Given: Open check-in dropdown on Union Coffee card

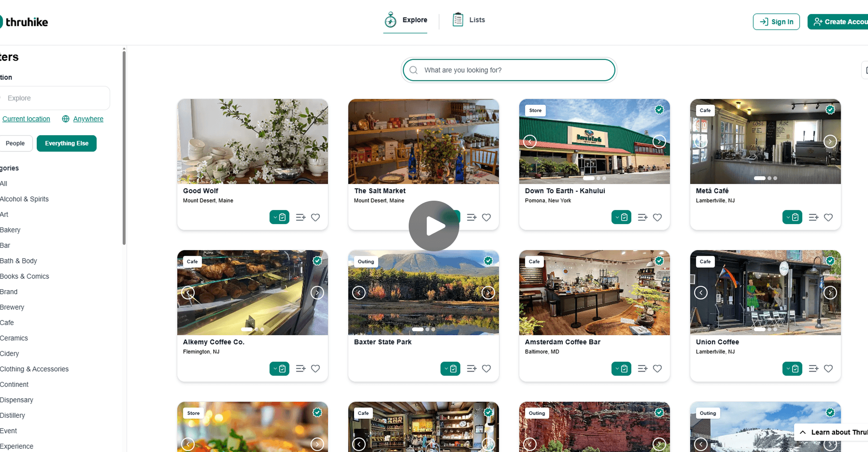Looking at the screenshot, I should [x=792, y=369].
